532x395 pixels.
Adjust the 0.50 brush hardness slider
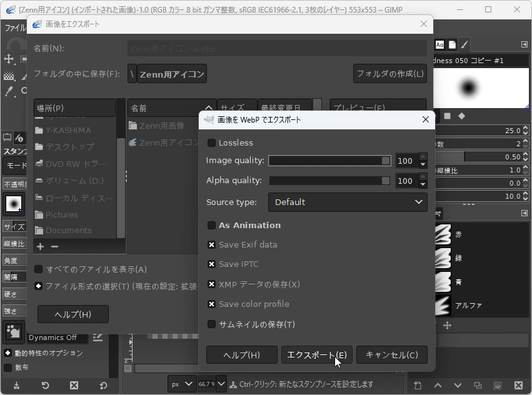tap(479, 157)
